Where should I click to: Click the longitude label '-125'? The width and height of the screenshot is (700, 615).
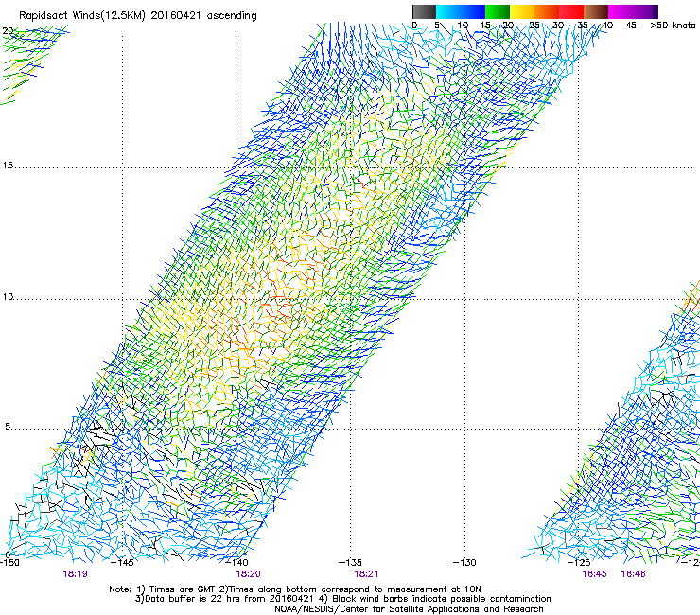tap(579, 562)
